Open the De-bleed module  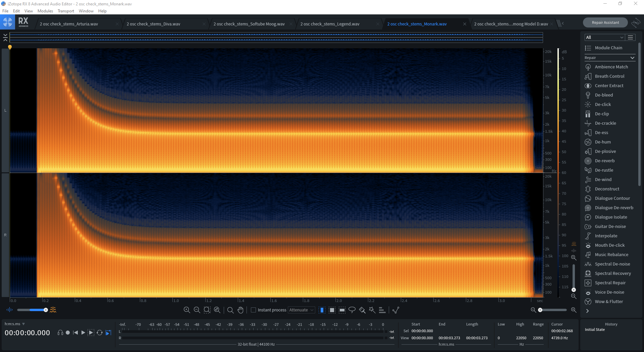pos(599,95)
